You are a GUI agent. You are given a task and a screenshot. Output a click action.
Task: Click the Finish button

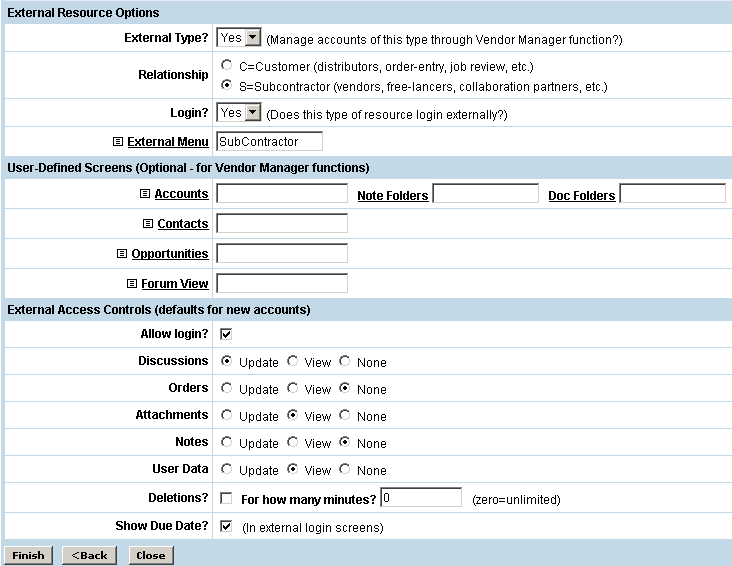point(28,555)
